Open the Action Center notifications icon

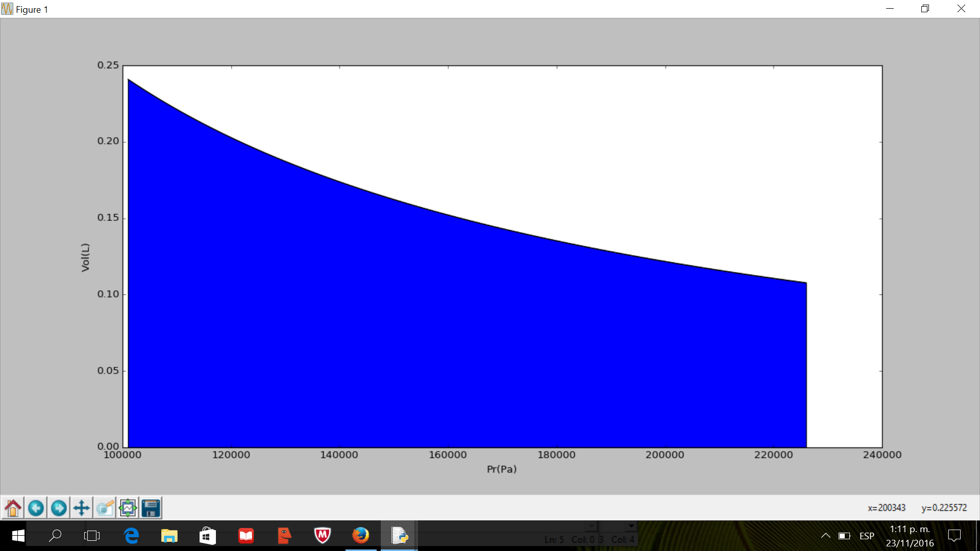954,536
